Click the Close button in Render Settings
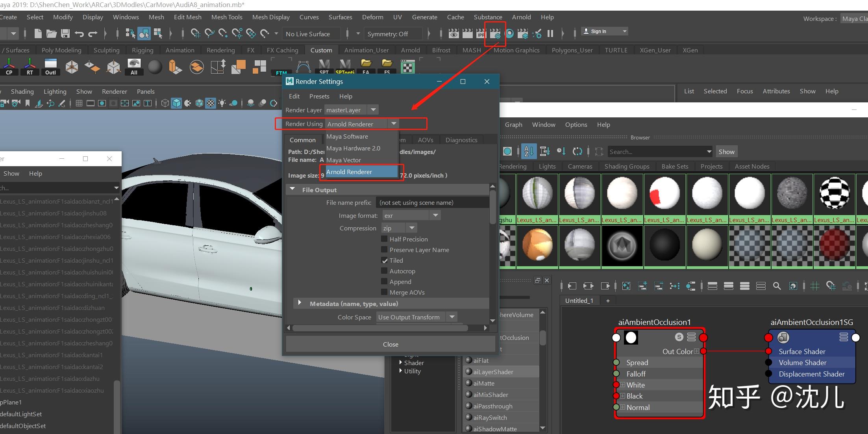The image size is (868, 434). pyautogui.click(x=390, y=344)
